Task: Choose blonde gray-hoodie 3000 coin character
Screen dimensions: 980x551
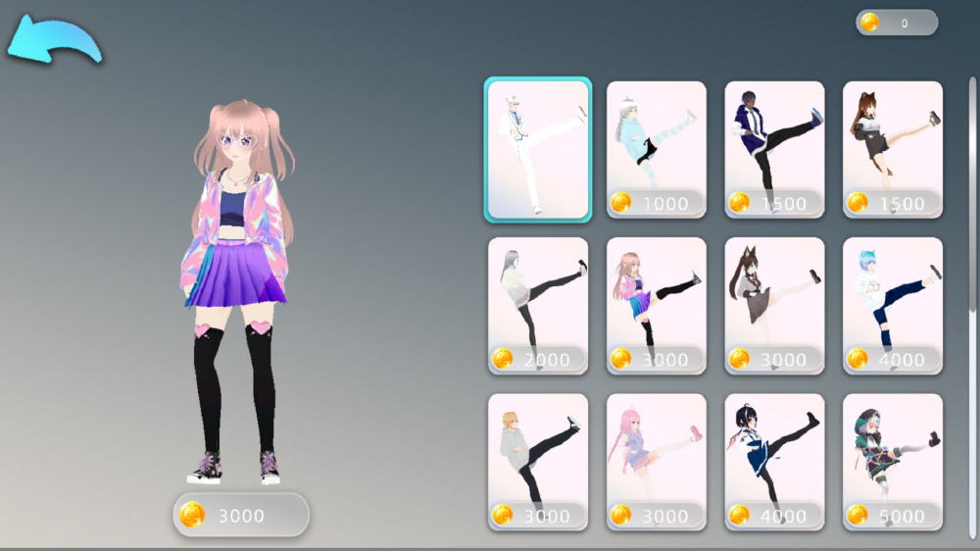Action: (x=538, y=461)
